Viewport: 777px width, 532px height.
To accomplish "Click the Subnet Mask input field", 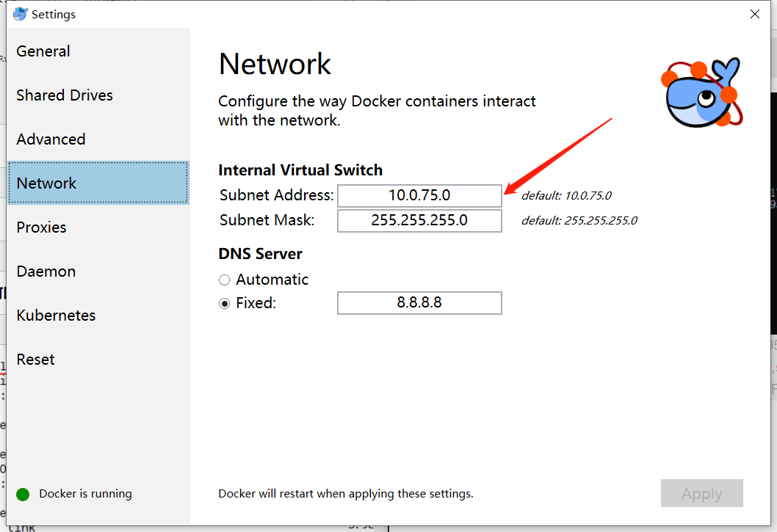I will (x=419, y=220).
